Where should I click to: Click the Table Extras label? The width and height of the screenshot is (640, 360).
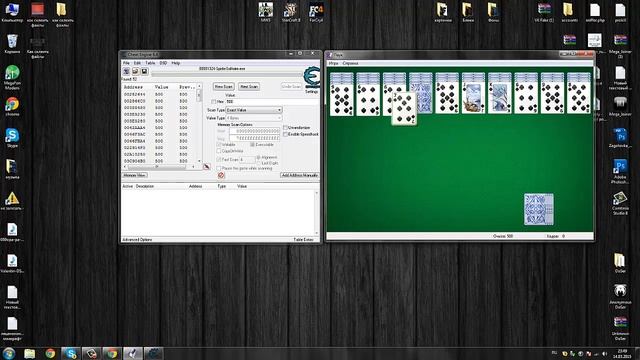[x=303, y=240]
